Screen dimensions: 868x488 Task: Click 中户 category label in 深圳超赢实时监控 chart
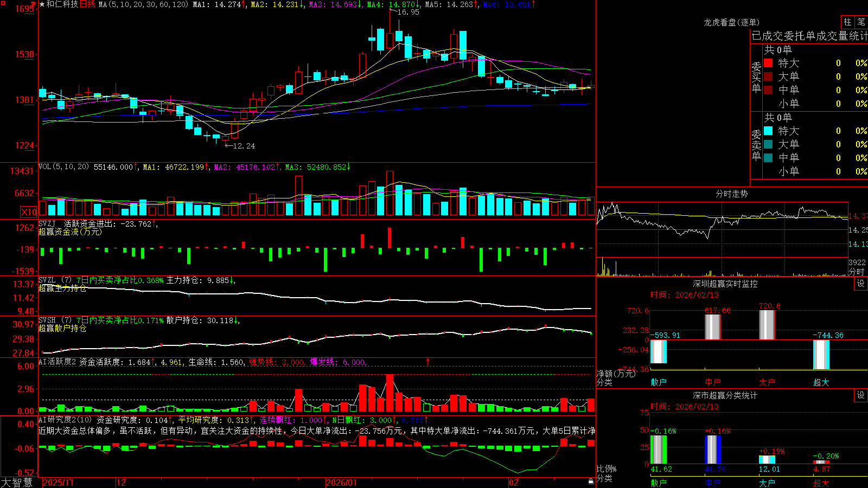point(713,382)
